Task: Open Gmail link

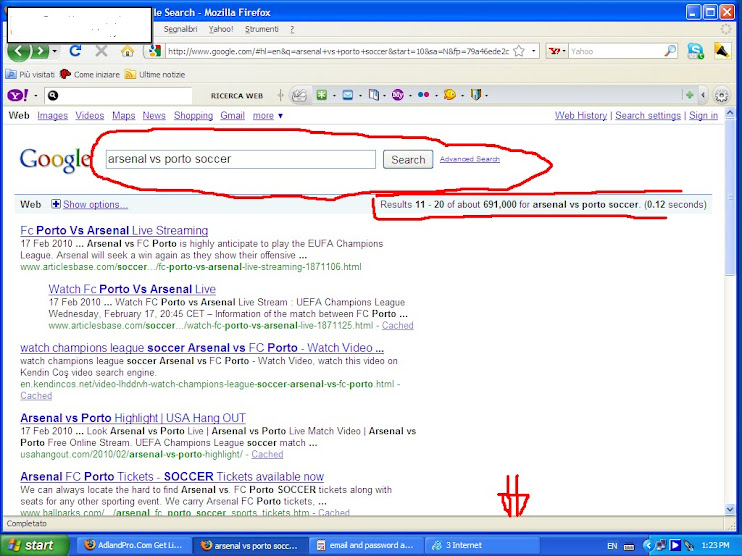Action: point(232,115)
